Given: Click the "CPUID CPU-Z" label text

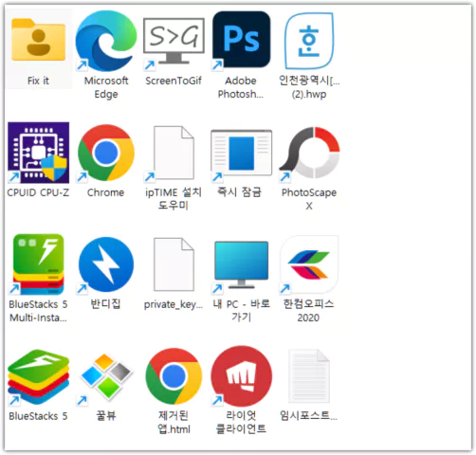Looking at the screenshot, I should click(x=38, y=192).
